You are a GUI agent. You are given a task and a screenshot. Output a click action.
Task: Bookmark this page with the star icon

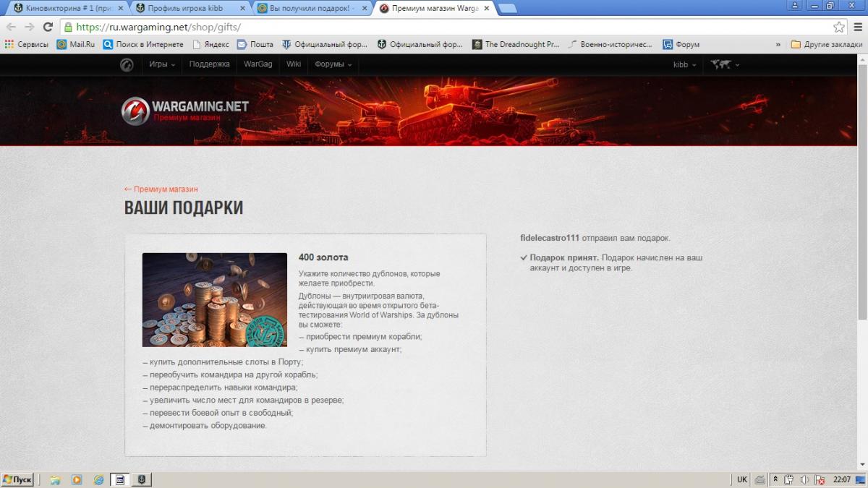pyautogui.click(x=839, y=27)
